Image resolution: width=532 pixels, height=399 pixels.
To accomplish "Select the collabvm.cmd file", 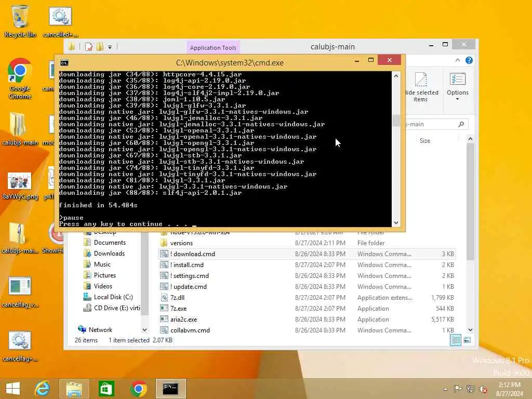I will pos(307,330).
